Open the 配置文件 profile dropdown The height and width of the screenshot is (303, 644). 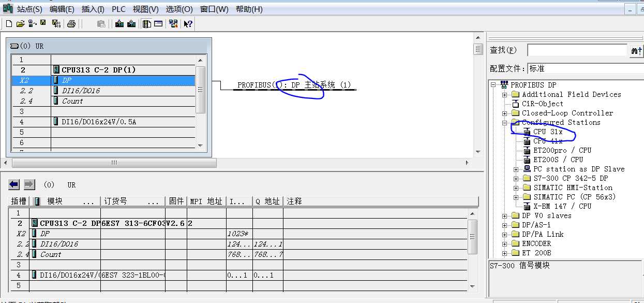(585, 68)
